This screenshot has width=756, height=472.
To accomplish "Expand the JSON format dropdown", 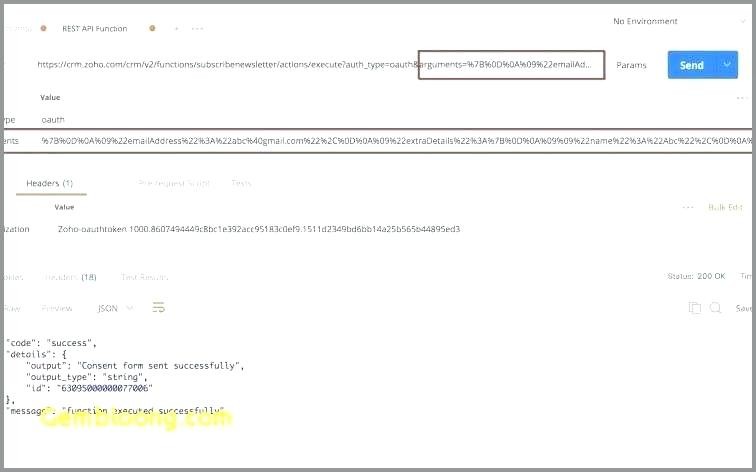I will point(115,308).
